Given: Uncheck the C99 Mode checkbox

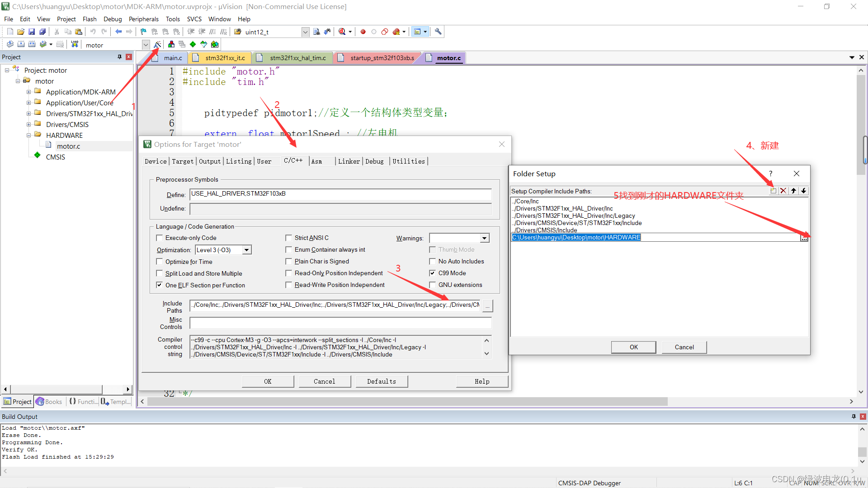Looking at the screenshot, I should click(432, 273).
